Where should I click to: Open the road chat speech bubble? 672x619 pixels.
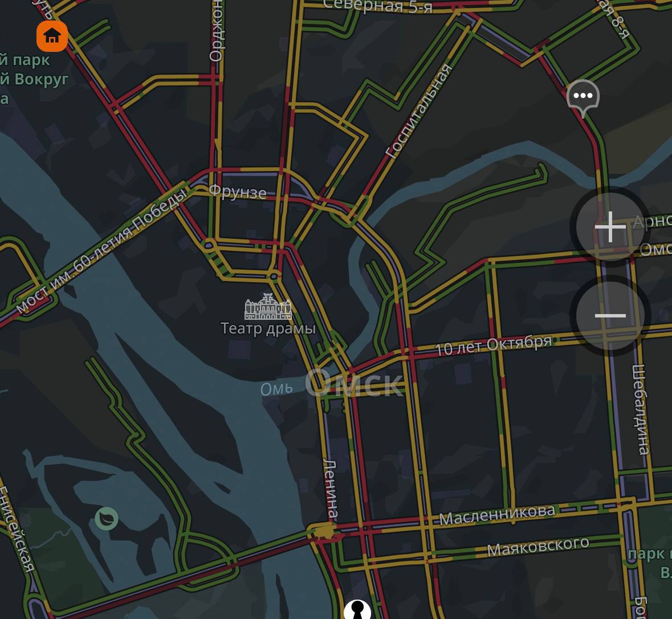point(583,97)
